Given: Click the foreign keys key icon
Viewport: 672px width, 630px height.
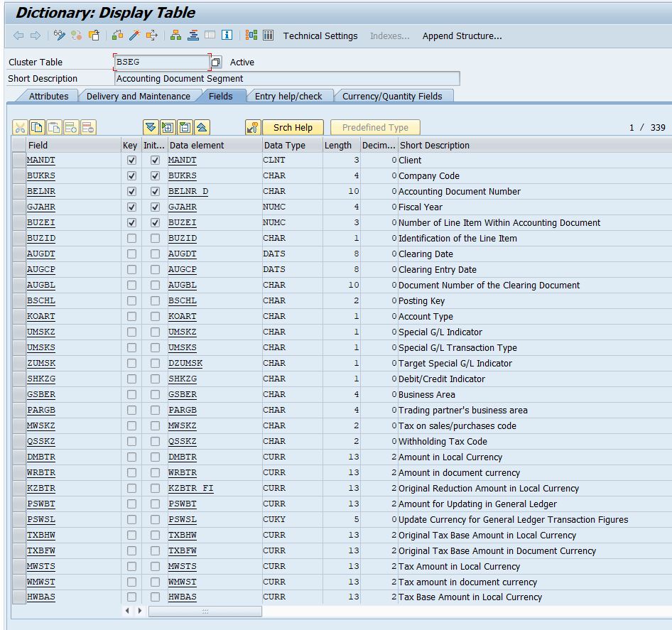Looking at the screenshot, I should click(253, 127).
